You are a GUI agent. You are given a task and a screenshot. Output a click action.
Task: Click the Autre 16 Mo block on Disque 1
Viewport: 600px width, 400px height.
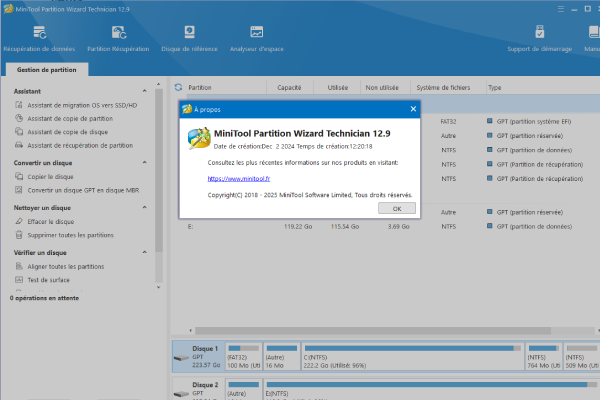282,356
